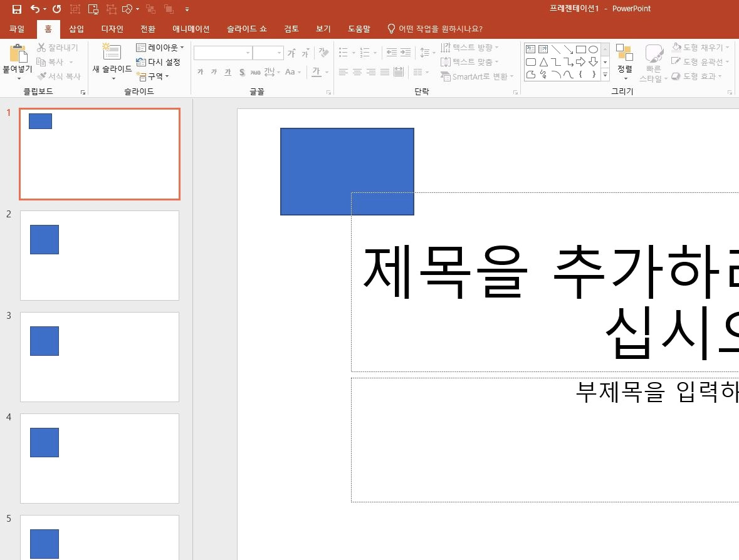Select the triangle shape in gallery
Image resolution: width=739 pixels, height=560 pixels.
tap(543, 61)
